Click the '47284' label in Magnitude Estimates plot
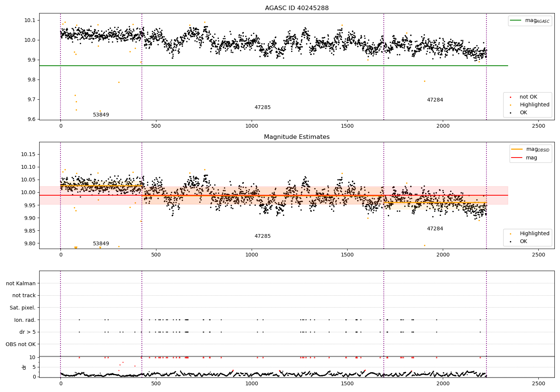This screenshot has width=560, height=392. [x=435, y=229]
